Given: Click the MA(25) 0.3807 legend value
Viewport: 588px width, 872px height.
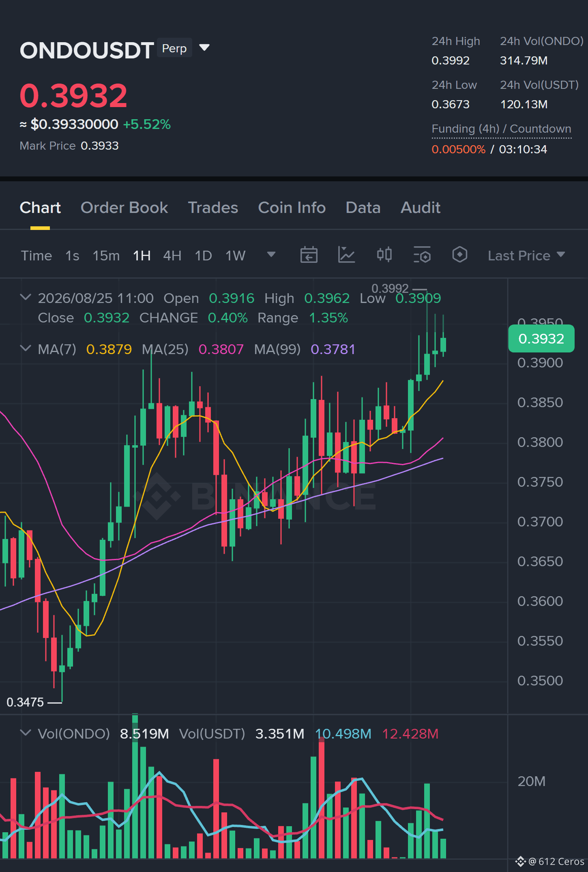Looking at the screenshot, I should pos(221,349).
